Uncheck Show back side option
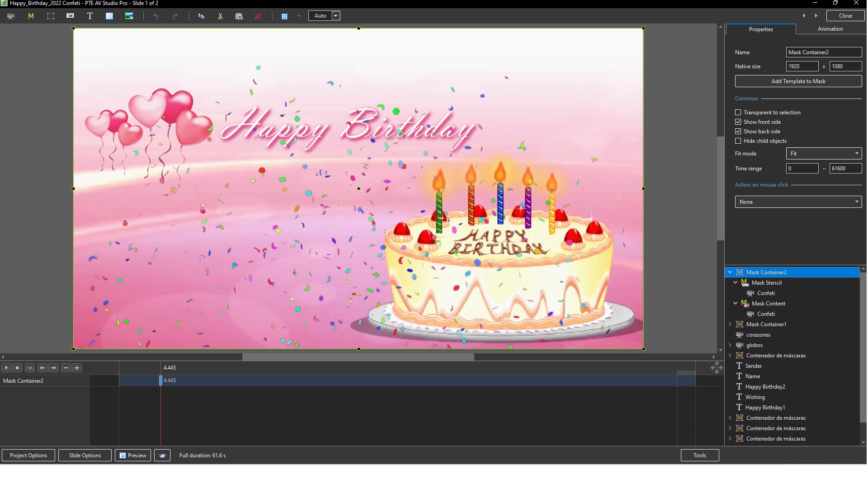Screen dimensions: 868x488 pos(738,131)
